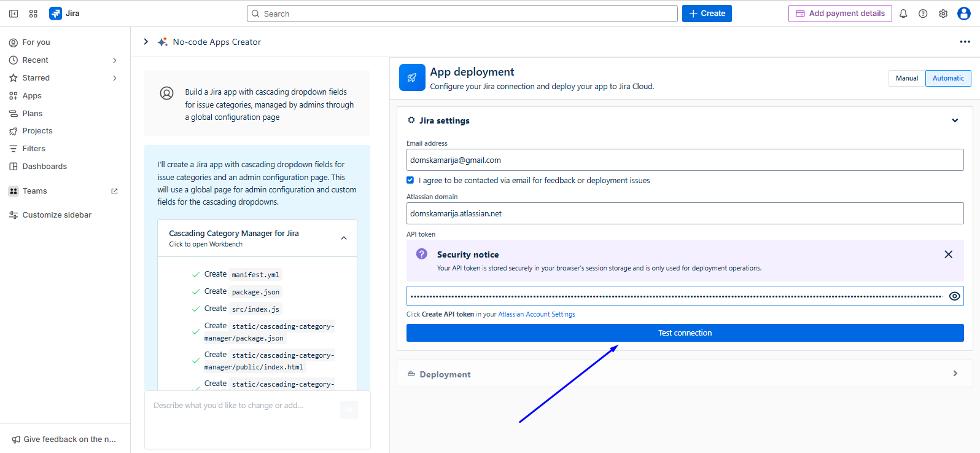
Task: Collapse the Jira settings section
Action: [x=955, y=120]
